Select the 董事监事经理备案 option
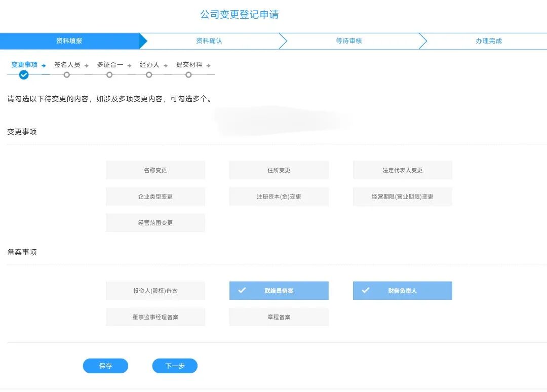 [155, 317]
